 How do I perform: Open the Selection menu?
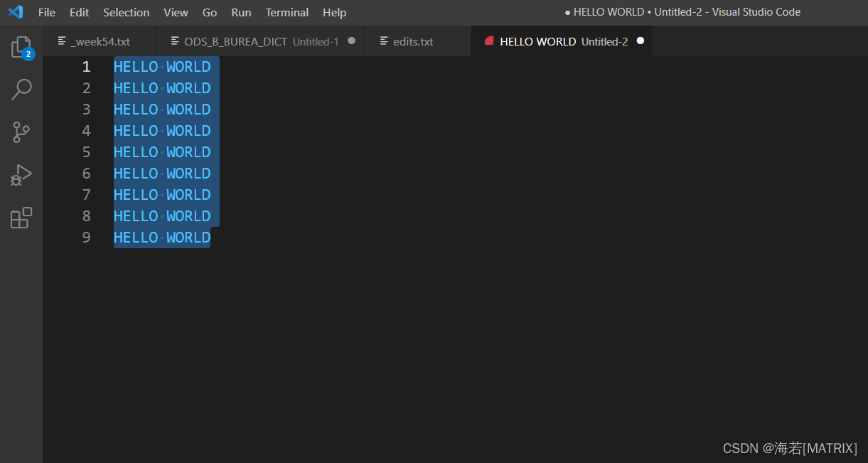(126, 12)
